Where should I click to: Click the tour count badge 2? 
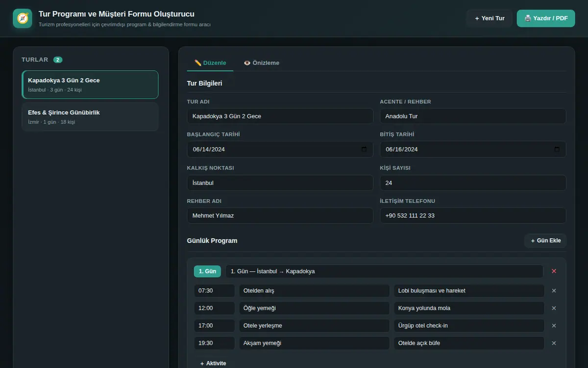tap(58, 60)
